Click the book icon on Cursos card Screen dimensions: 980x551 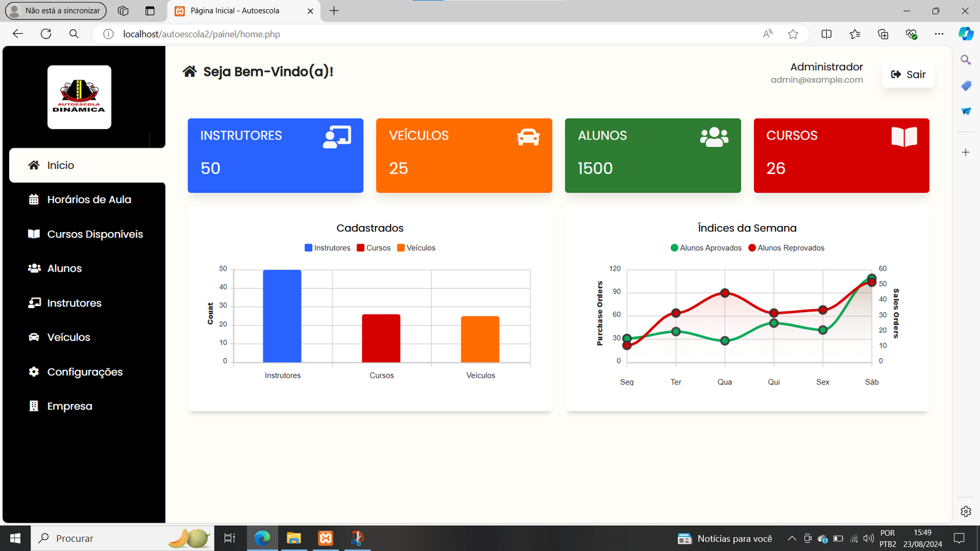click(x=904, y=137)
